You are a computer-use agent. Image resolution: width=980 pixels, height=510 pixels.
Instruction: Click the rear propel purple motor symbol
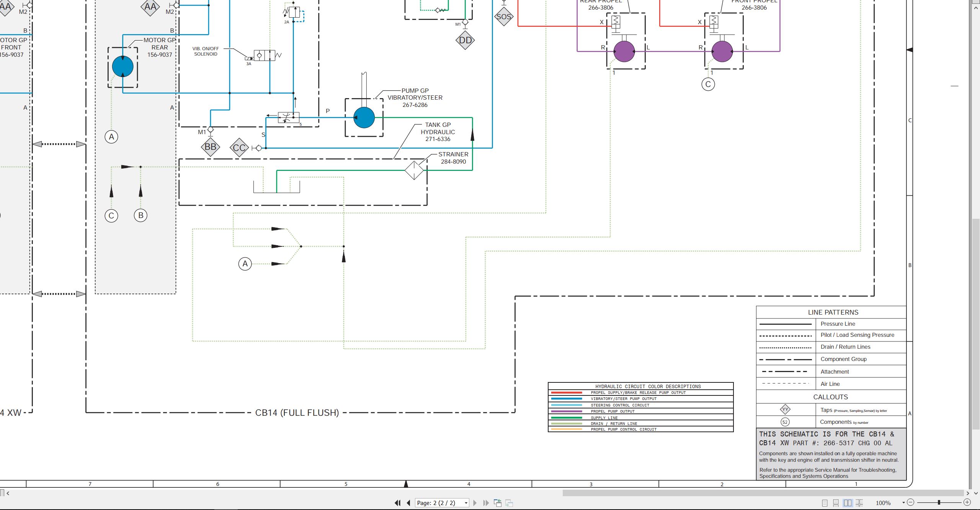(x=624, y=51)
